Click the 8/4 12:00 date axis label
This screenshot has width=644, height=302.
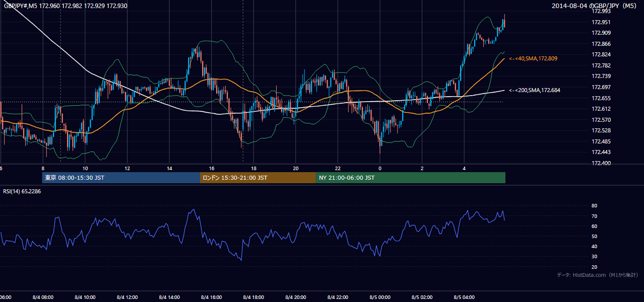point(127,297)
